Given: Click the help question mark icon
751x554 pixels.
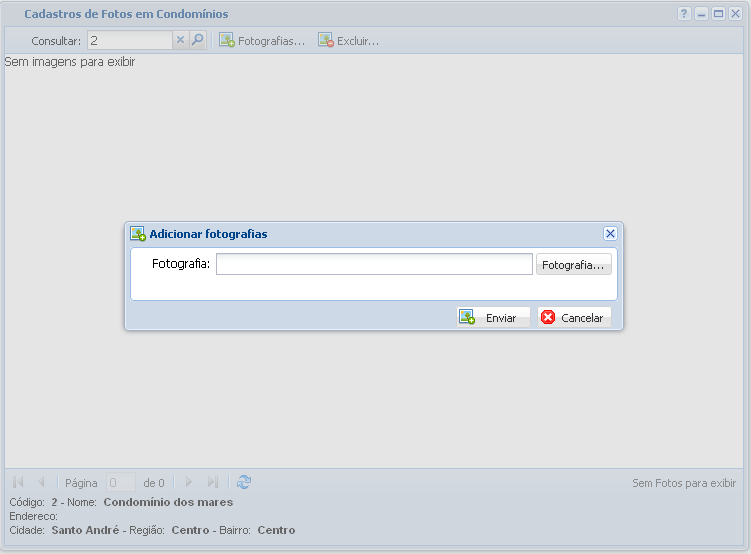Looking at the screenshot, I should coord(684,14).
